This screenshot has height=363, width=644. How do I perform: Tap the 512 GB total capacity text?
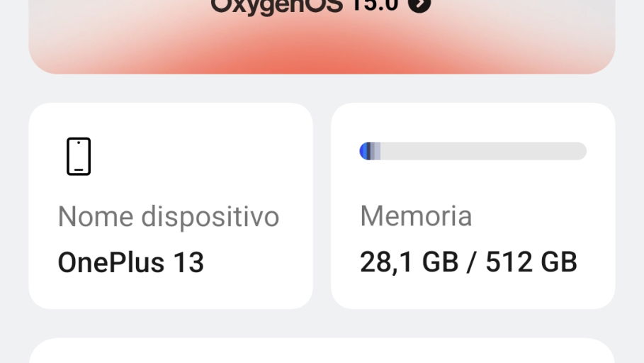(531, 262)
